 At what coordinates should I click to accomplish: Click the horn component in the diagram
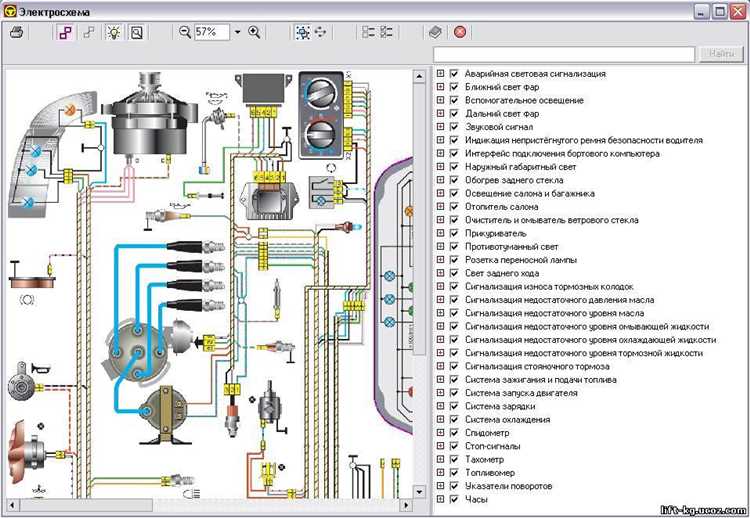tap(23, 383)
